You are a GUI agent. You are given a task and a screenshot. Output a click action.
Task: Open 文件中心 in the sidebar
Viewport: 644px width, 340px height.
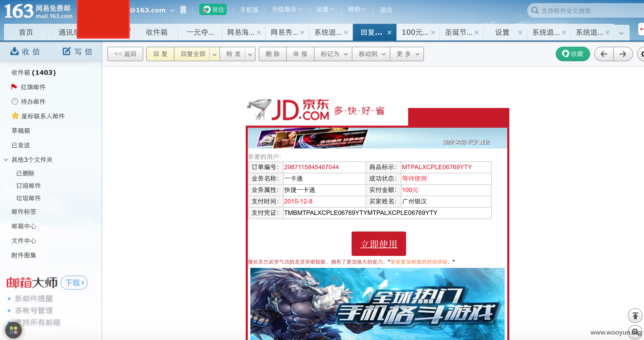point(24,241)
